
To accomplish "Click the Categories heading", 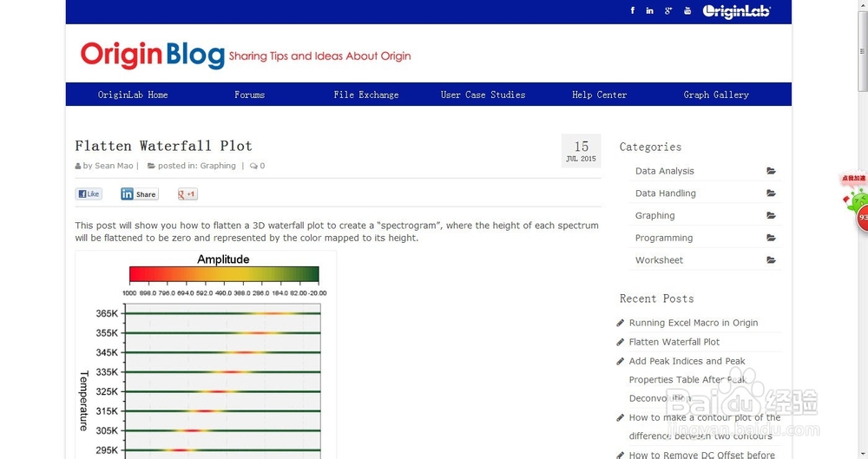I will tap(650, 147).
